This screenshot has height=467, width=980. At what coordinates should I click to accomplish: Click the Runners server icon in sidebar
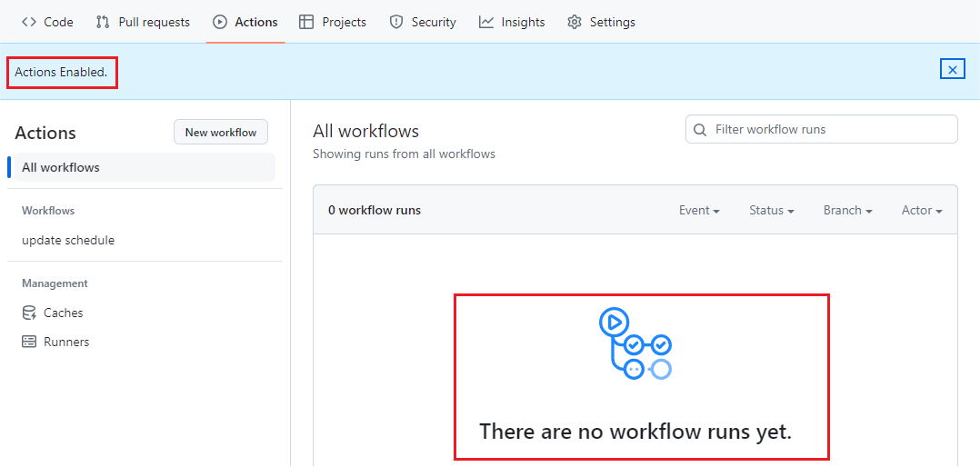29,342
